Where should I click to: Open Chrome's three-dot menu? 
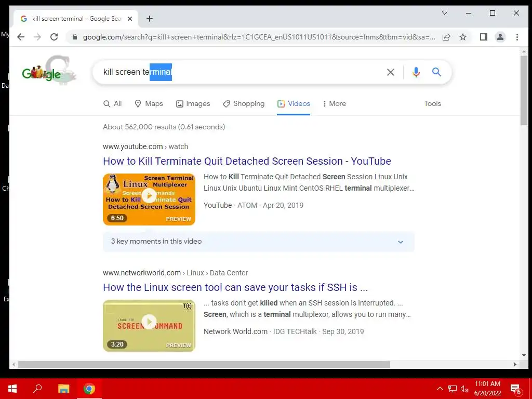pos(517,37)
